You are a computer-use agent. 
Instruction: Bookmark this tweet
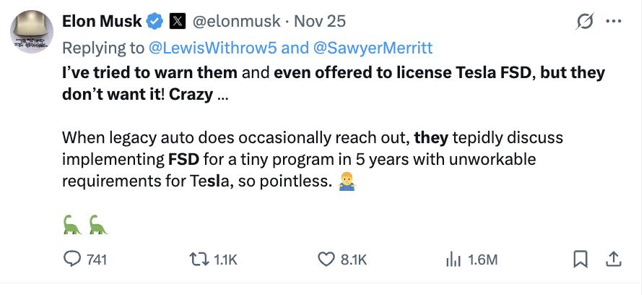(x=580, y=260)
